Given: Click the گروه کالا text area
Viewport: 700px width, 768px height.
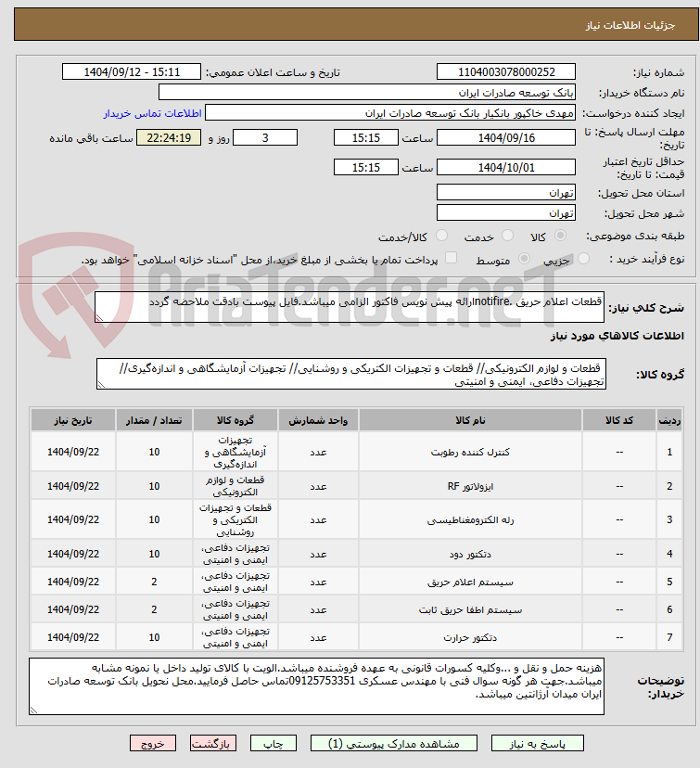Looking at the screenshot, I should 351,374.
